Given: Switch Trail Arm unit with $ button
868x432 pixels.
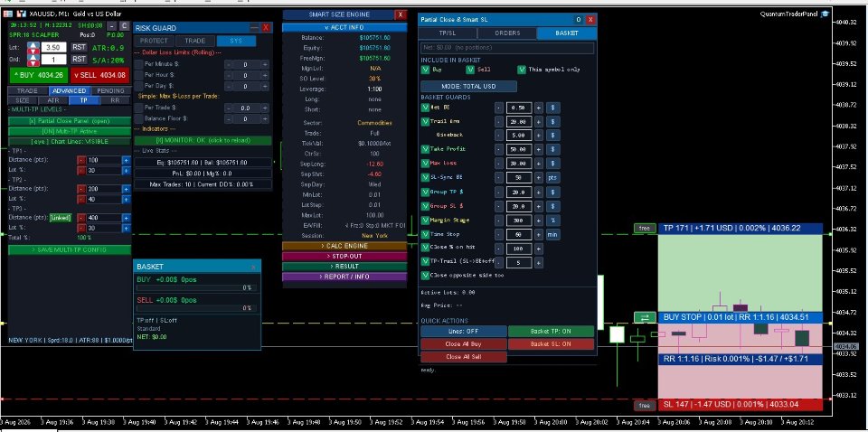Looking at the screenshot, I should pos(552,122).
